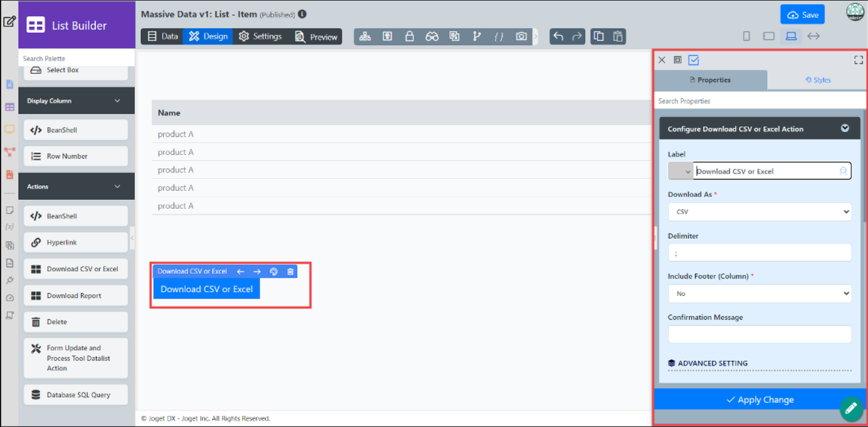Expand properties panel to fullscreen

coord(858,60)
